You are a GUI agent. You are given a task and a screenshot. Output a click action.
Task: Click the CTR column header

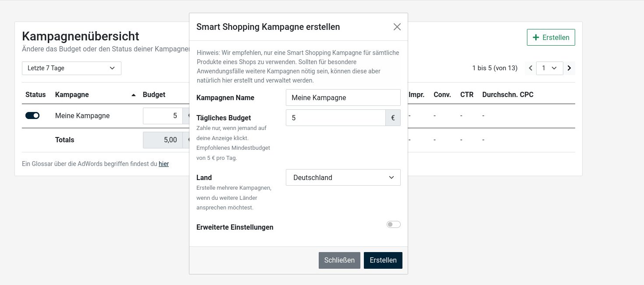466,94
